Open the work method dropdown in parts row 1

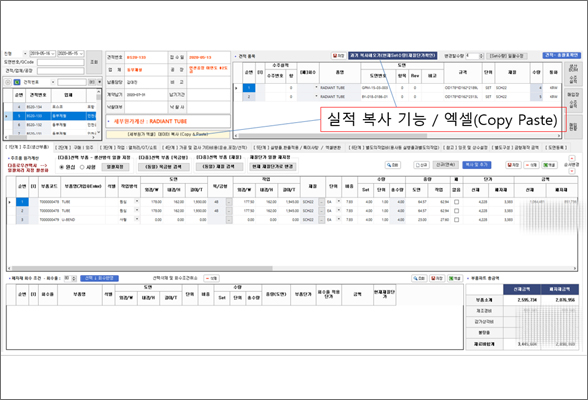point(136,202)
